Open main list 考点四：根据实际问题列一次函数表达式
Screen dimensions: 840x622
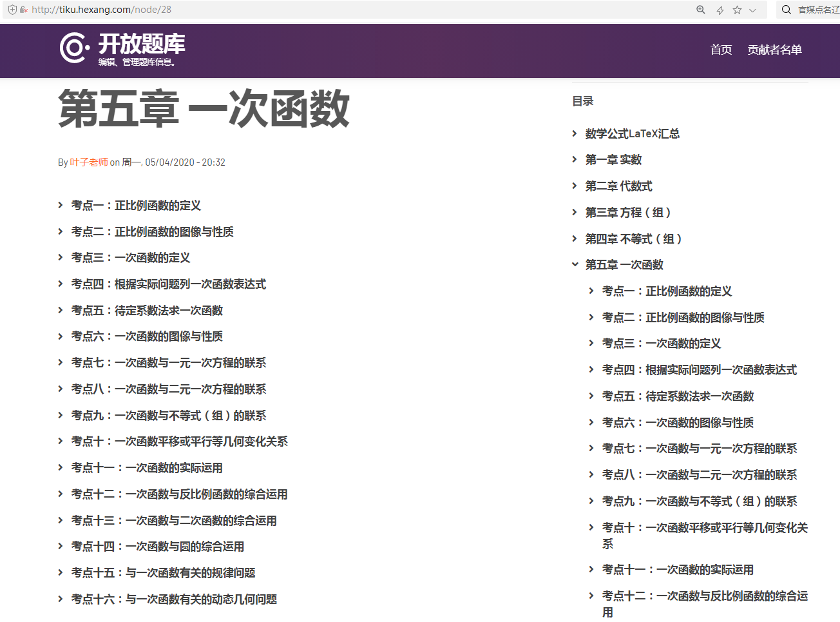pyautogui.click(x=169, y=284)
